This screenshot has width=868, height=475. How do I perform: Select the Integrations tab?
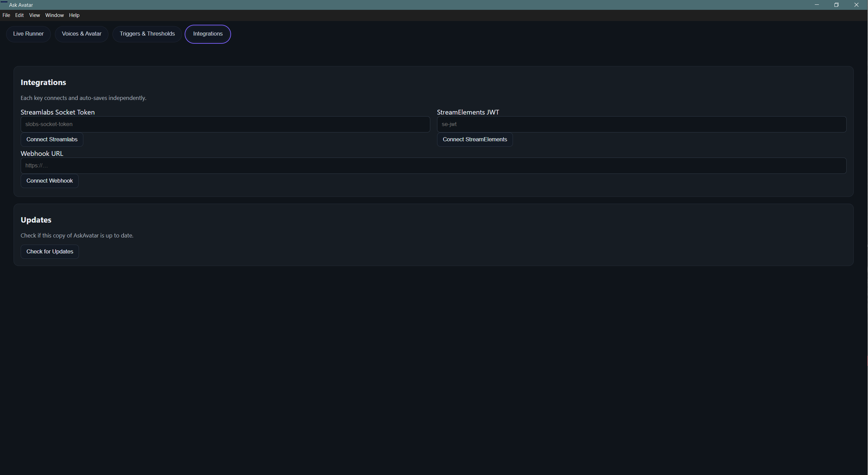(207, 34)
